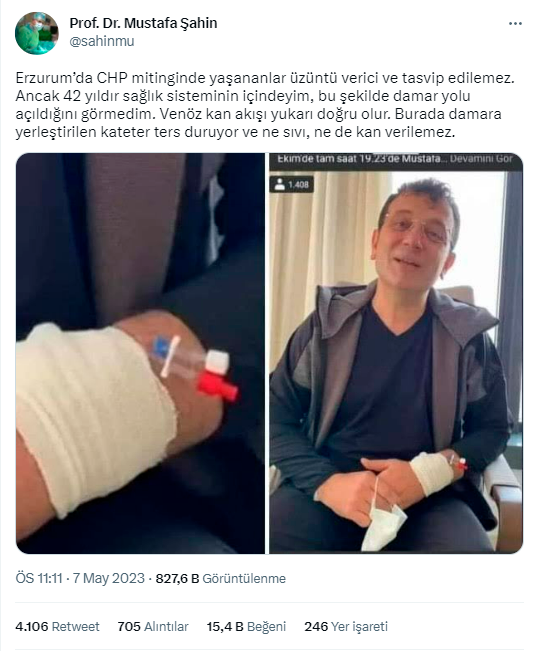This screenshot has height=651, width=536.
Task: Show the 4.106 Retweet list
Action: tap(57, 626)
